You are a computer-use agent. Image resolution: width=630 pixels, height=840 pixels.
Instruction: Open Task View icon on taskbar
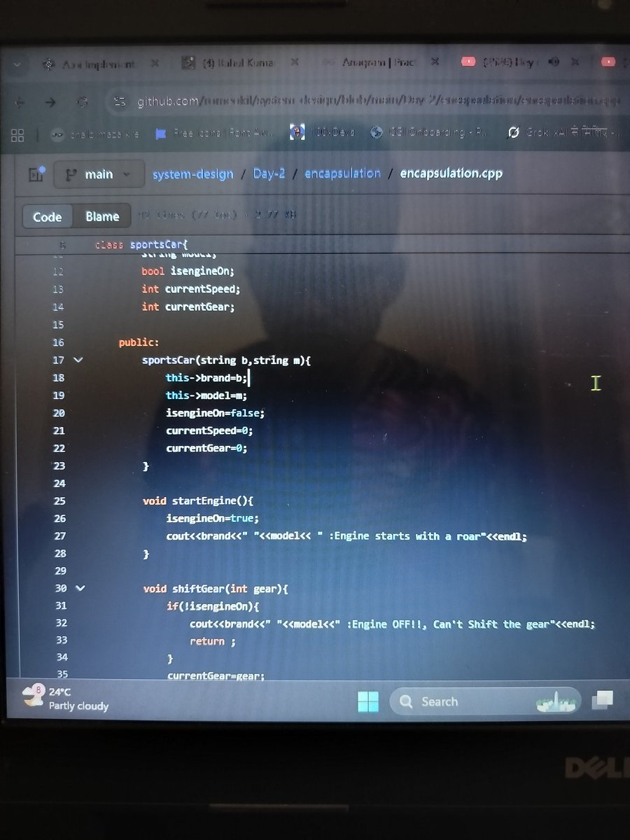602,699
